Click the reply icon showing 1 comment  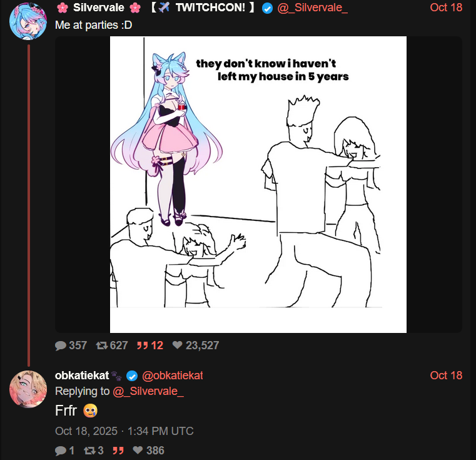coord(61,450)
